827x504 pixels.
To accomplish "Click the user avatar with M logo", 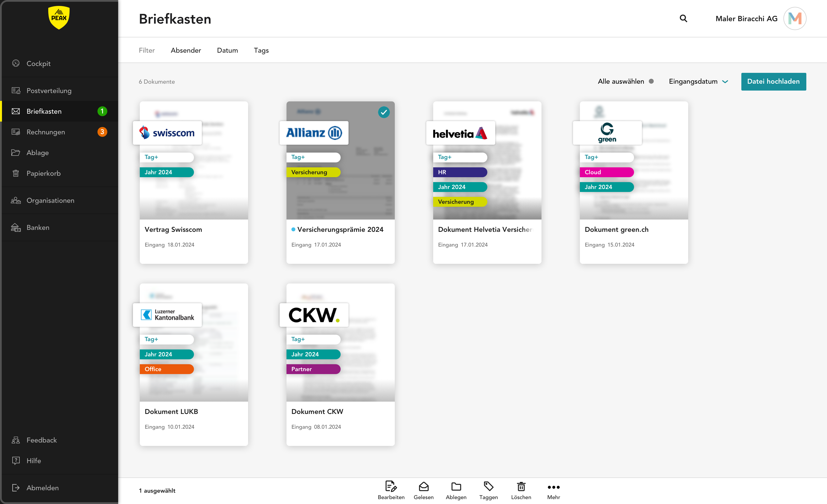I will (x=795, y=18).
